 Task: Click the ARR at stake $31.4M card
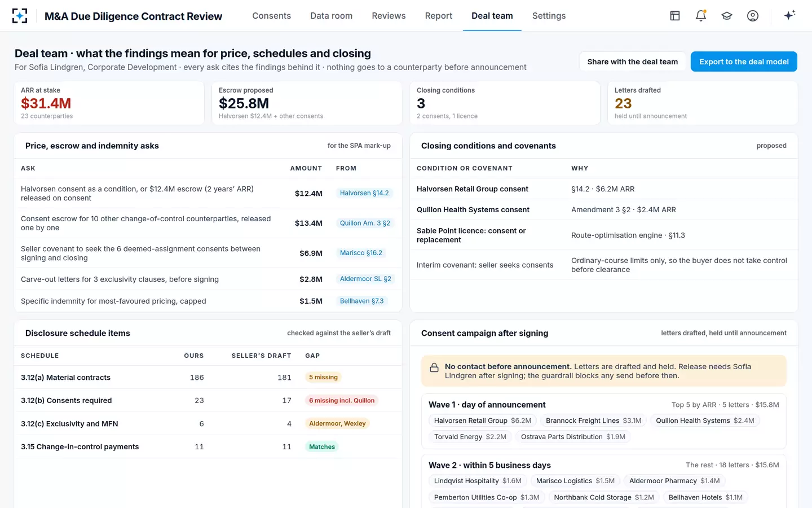click(x=109, y=103)
